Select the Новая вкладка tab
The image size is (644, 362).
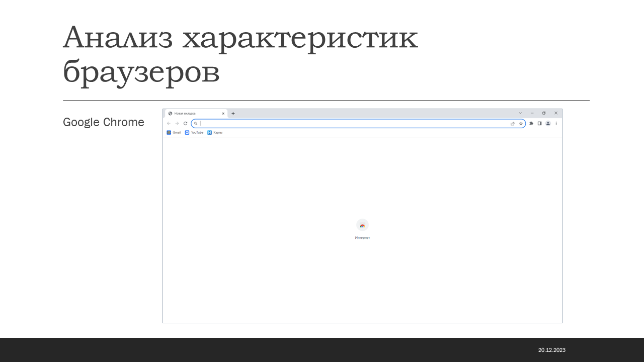click(x=196, y=114)
